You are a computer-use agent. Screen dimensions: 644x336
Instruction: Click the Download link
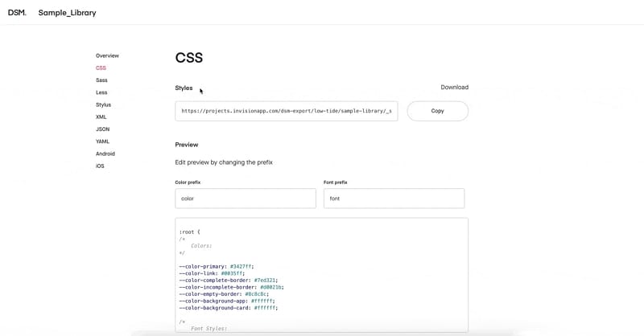coord(454,87)
